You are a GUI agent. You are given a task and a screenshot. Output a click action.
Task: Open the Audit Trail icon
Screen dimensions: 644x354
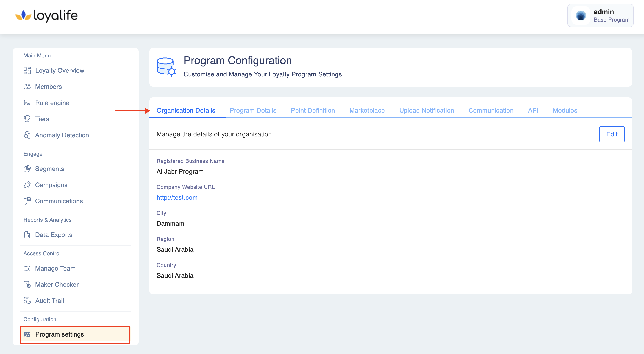[x=27, y=301]
